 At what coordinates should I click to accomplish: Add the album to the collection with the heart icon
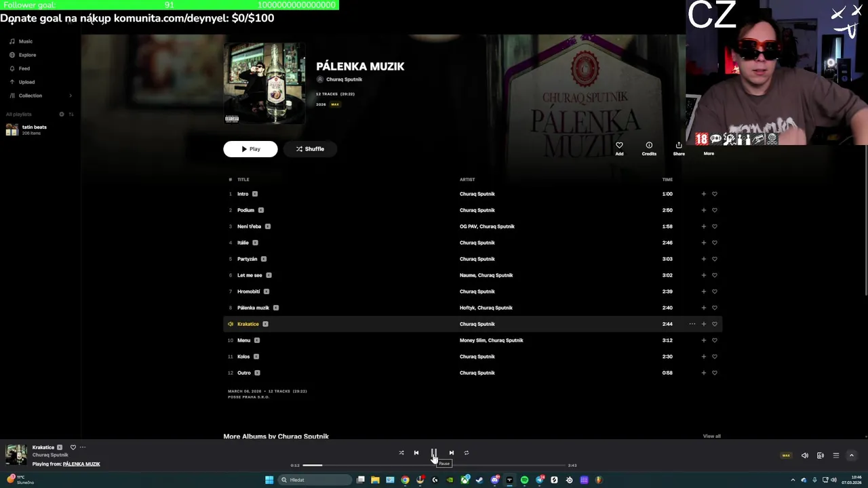pos(619,148)
